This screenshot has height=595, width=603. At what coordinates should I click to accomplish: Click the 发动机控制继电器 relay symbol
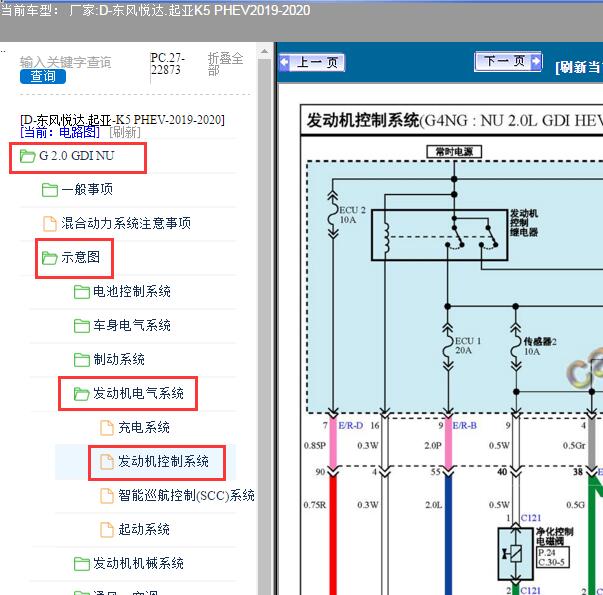(440, 235)
